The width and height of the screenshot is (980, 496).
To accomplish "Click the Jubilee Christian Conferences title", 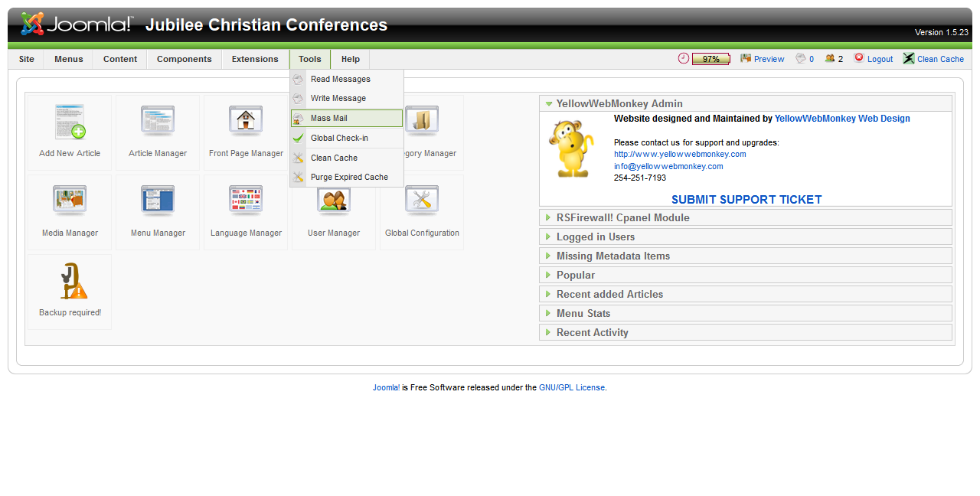I will (x=266, y=24).
